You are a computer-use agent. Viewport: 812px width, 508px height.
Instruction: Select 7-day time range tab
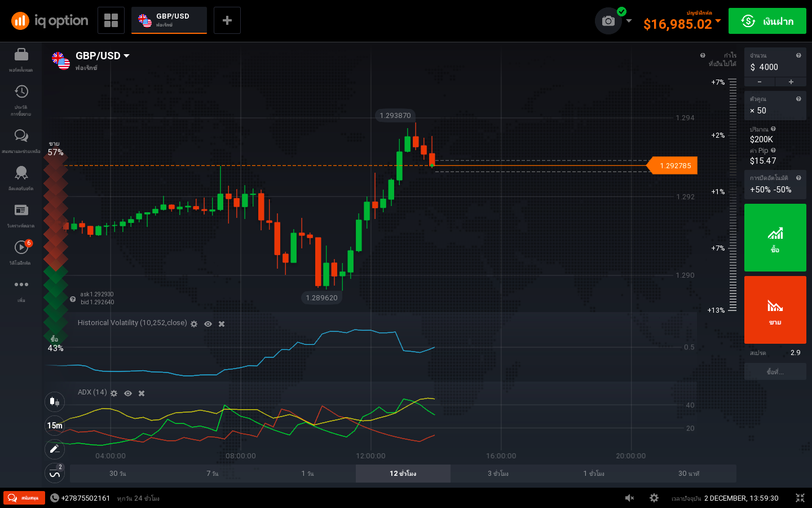(213, 474)
